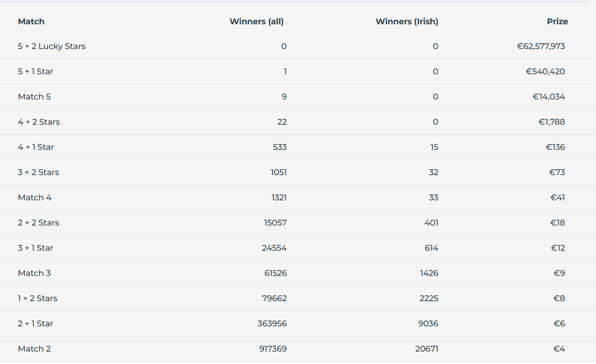Click the €1,788 prize value
Image resolution: width=596 pixels, height=364 pixels.
pos(552,122)
